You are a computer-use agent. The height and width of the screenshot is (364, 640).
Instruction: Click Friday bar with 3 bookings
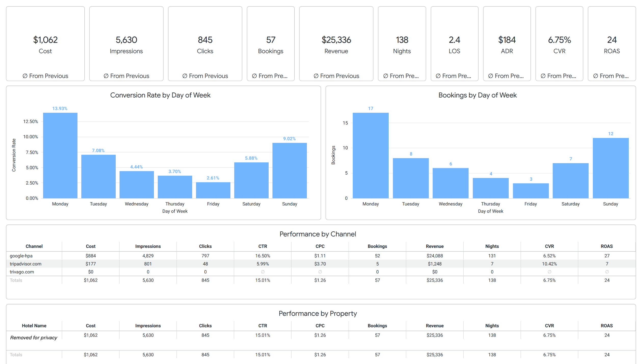point(531,191)
